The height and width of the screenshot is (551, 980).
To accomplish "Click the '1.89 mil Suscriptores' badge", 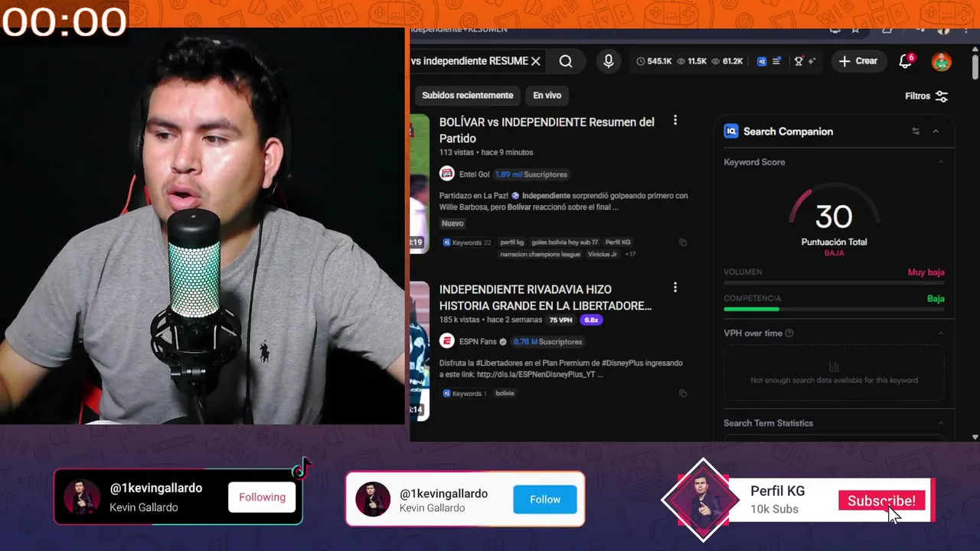I will 531,174.
